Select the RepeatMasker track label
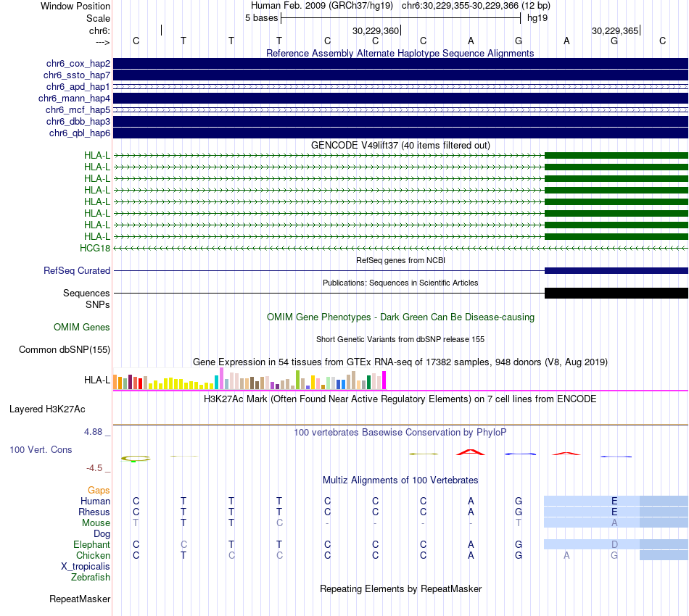This screenshot has width=689, height=616. point(80,599)
